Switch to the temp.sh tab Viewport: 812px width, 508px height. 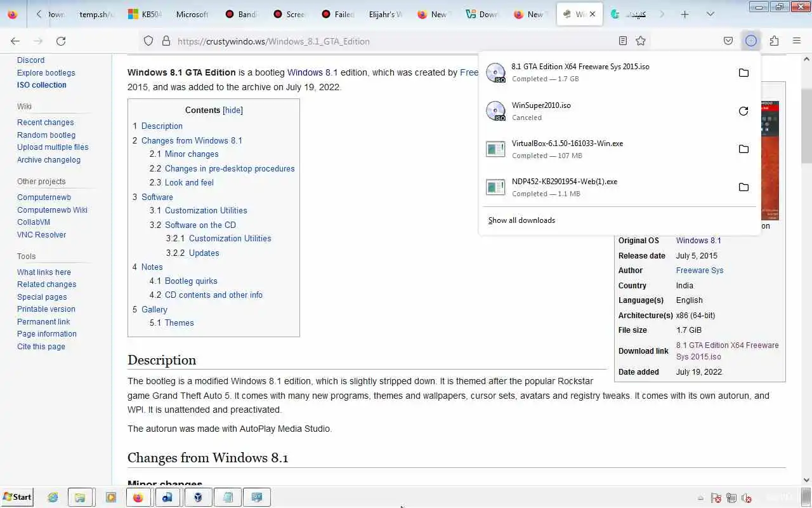(96, 14)
